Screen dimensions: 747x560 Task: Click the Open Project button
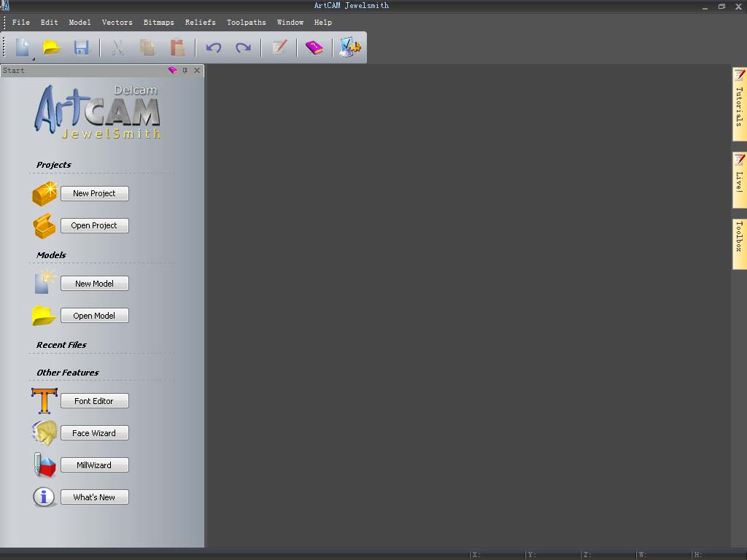point(94,225)
